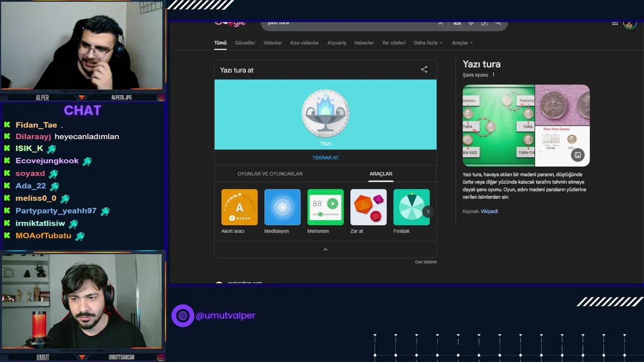Expand the Daha fazla dropdown
This screenshot has width=644, height=362.
click(x=428, y=43)
